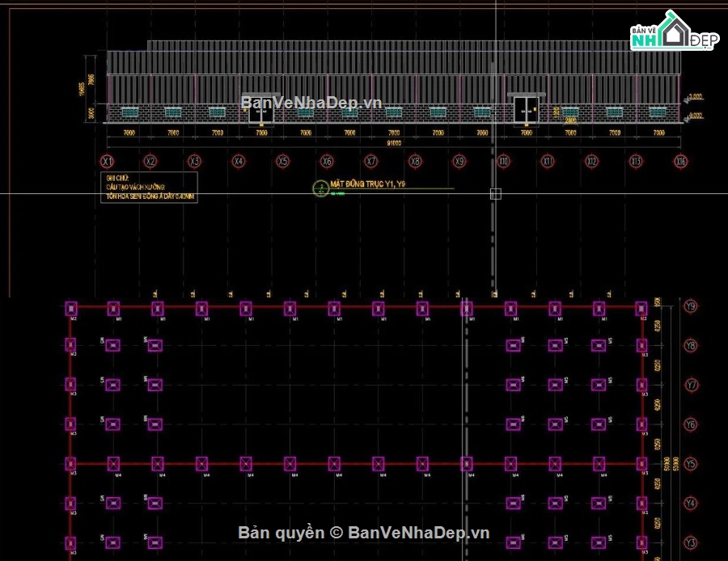Click the drawing number symbol beside the elevation title
Viewport: 728px width, 561px height.
[x=320, y=188]
